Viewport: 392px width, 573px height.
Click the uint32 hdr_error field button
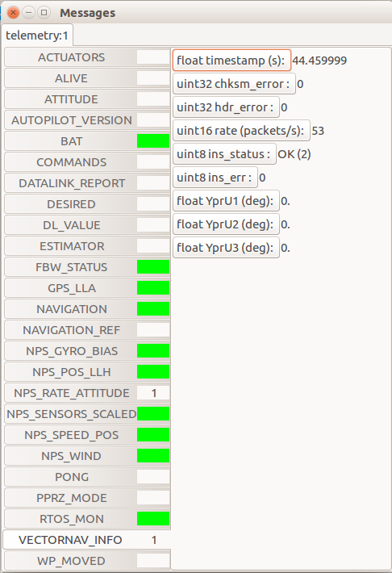(x=226, y=107)
